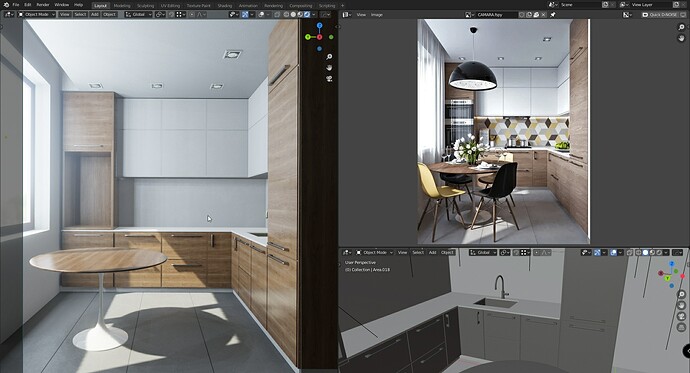690x373 pixels.
Task: Switch to the UV Editing workspace tab
Action: (x=170, y=6)
